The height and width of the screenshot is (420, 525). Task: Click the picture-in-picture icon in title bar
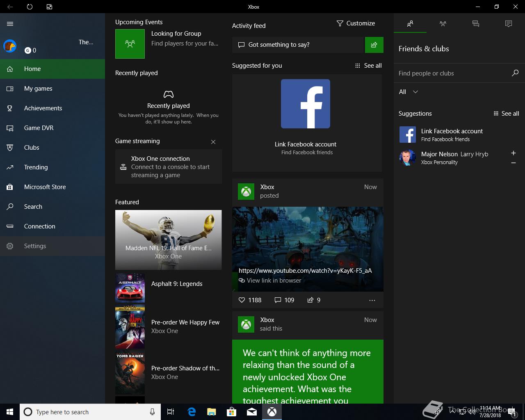pyautogui.click(x=49, y=7)
